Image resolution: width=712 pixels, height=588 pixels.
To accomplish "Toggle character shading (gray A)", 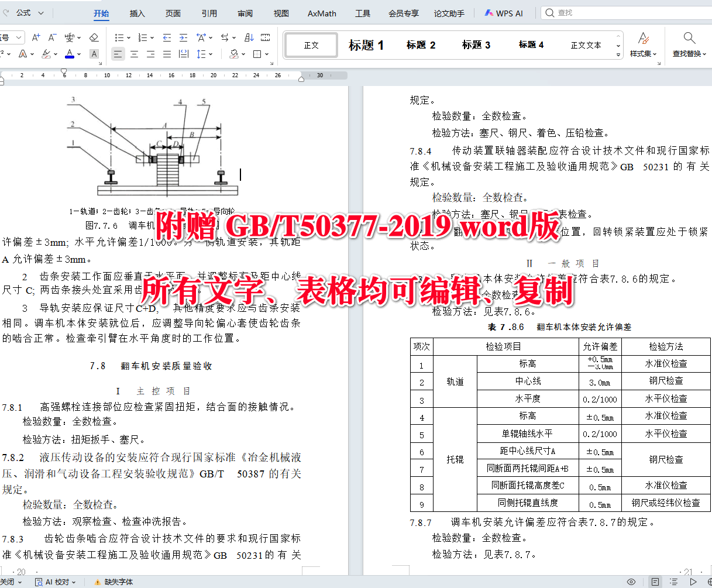I will [94, 54].
